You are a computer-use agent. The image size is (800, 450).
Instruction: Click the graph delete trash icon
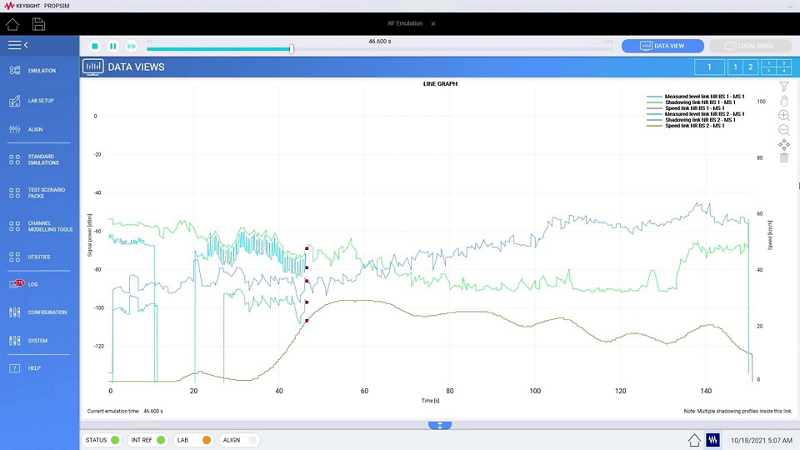click(784, 158)
